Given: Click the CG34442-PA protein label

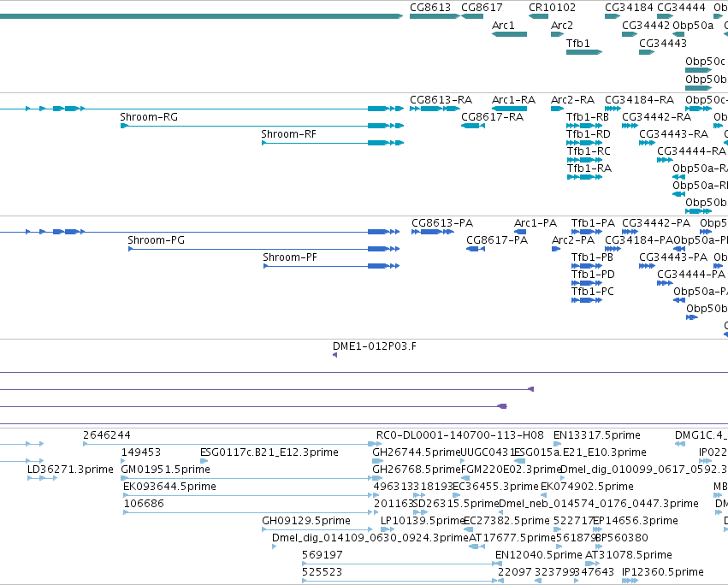Looking at the screenshot, I should [656, 223].
